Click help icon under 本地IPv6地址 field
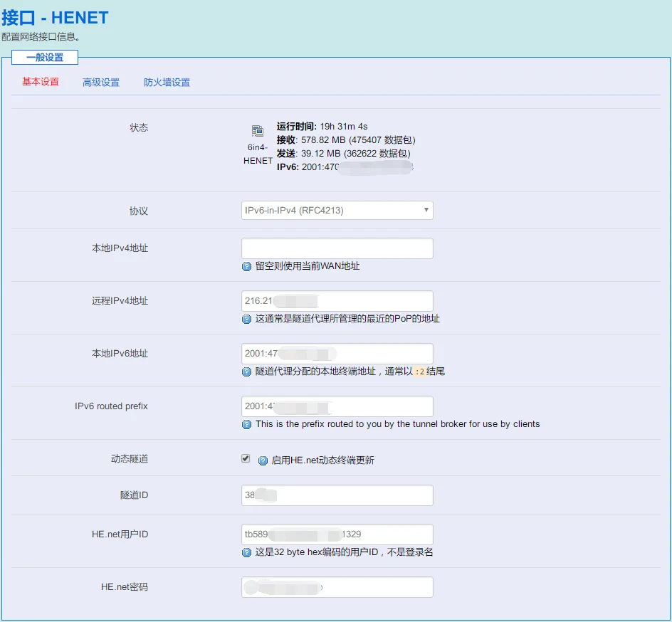Image resolution: width=672 pixels, height=622 pixels. tap(247, 372)
